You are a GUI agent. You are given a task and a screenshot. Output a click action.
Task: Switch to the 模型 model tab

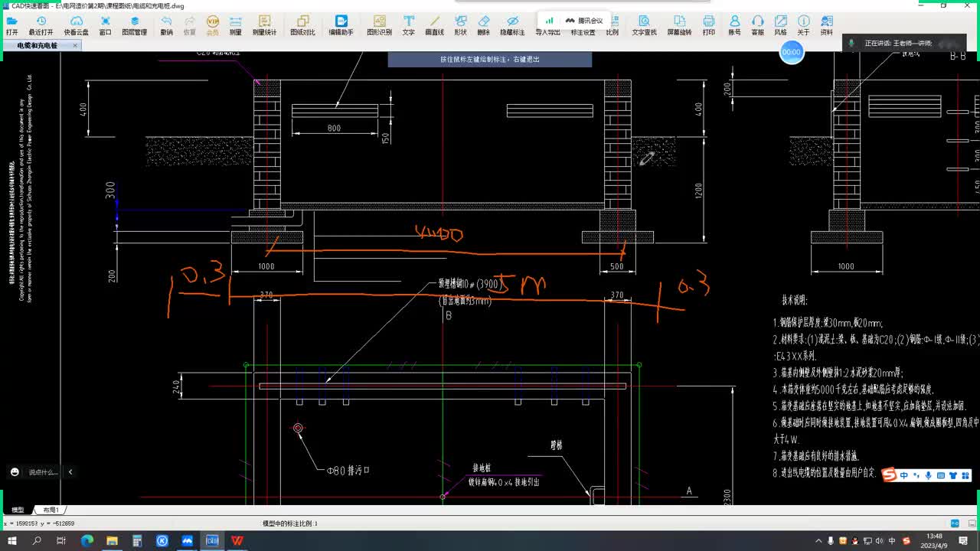tap(18, 510)
